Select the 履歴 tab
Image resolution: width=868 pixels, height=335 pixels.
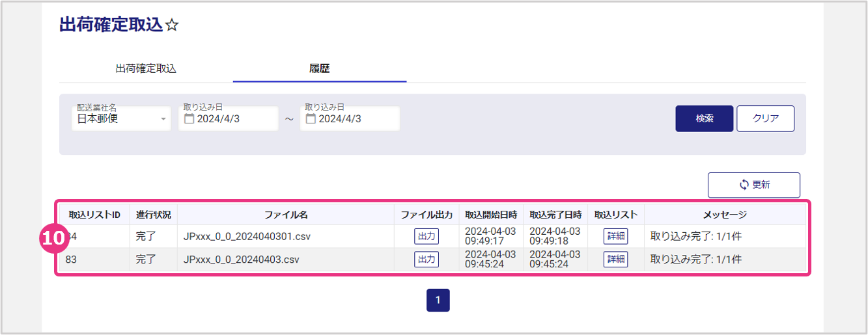tap(319, 68)
